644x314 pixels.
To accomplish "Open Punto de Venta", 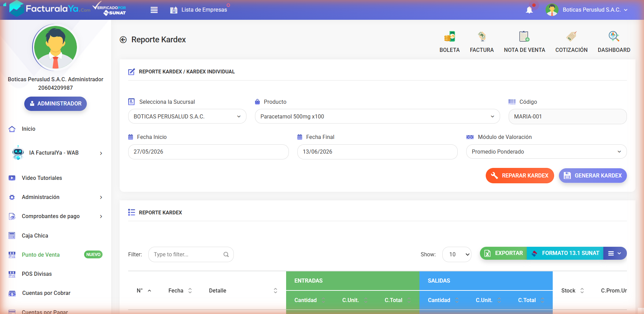I will 41,255.
